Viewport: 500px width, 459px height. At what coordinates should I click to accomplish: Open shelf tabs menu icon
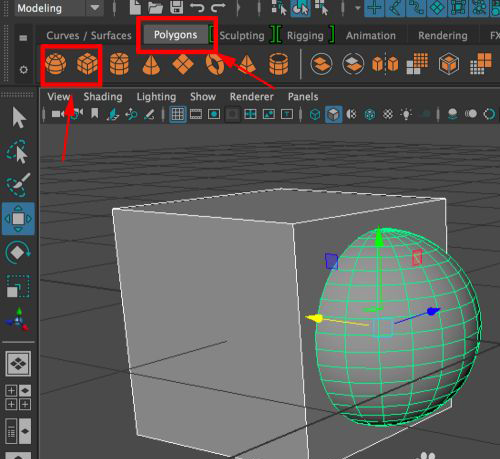pos(23,38)
